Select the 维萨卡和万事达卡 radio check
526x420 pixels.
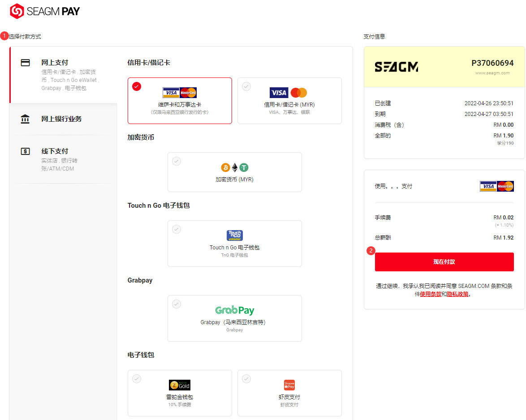(x=137, y=86)
